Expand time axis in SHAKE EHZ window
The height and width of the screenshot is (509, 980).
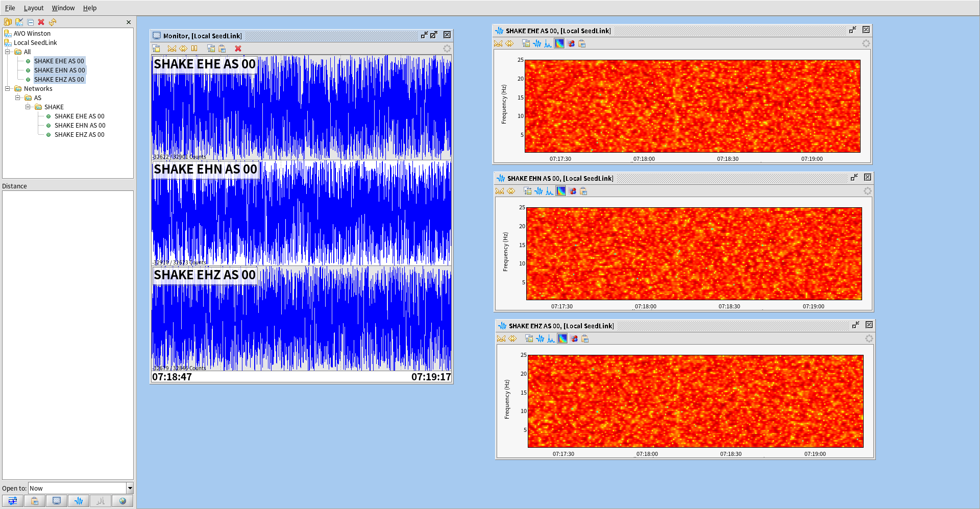[x=512, y=338]
